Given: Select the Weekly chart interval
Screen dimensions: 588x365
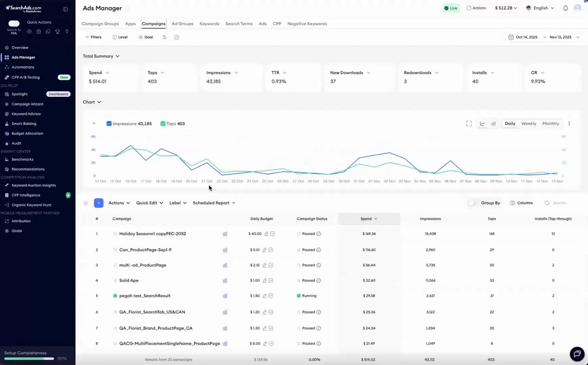Looking at the screenshot, I should pyautogui.click(x=529, y=124).
